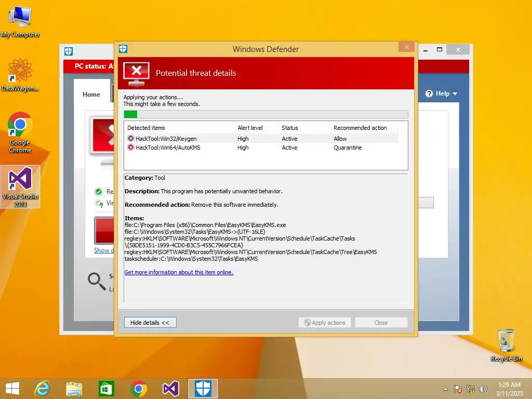Show hidden system tray icons arrow
Screen dimensions: 532x399
click(445, 389)
